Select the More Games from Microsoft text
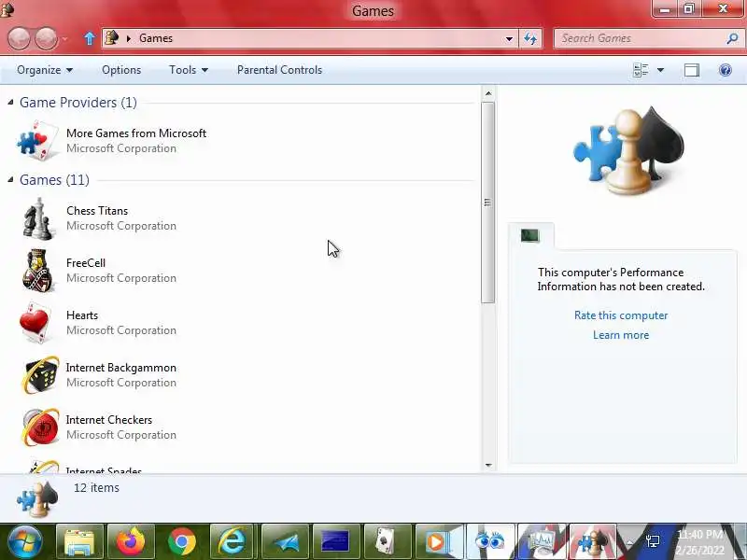The width and height of the screenshot is (747, 560). (136, 133)
